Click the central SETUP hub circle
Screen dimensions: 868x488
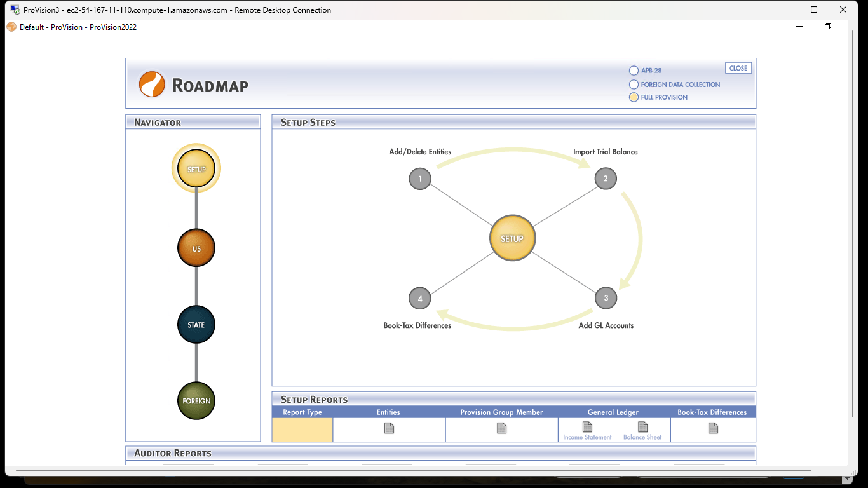[x=512, y=239]
